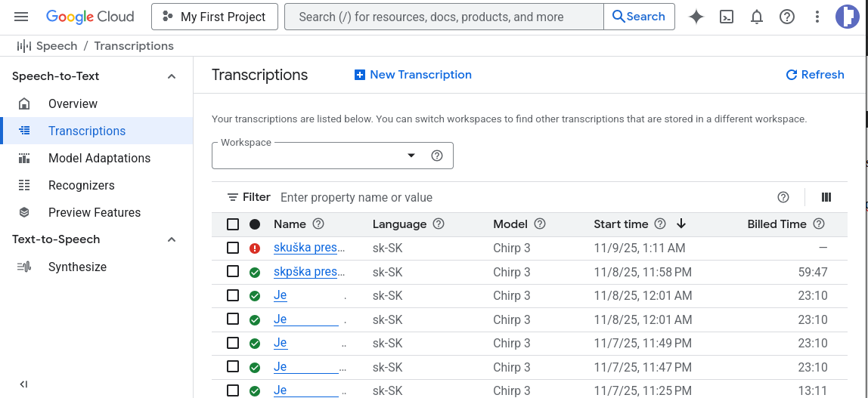This screenshot has height=398, width=868.
Task: Open the help question mark menu
Action: pos(787,17)
